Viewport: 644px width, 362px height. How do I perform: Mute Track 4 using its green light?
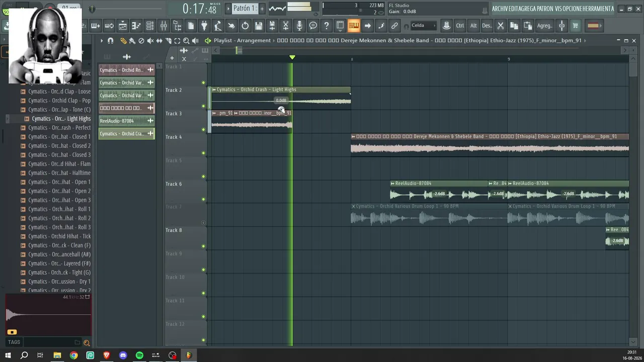(203, 153)
